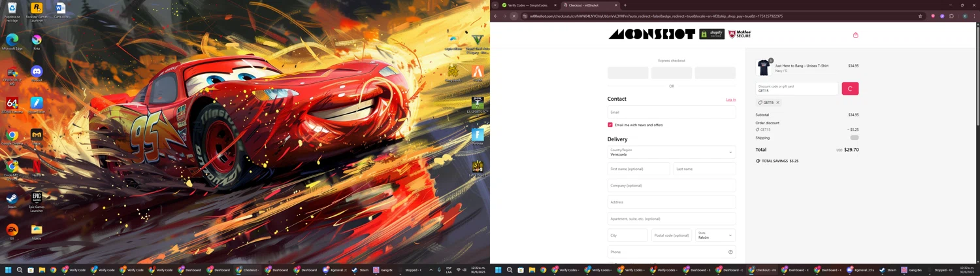
Task: Remove the GET15 discount tag
Action: pyautogui.click(x=777, y=103)
